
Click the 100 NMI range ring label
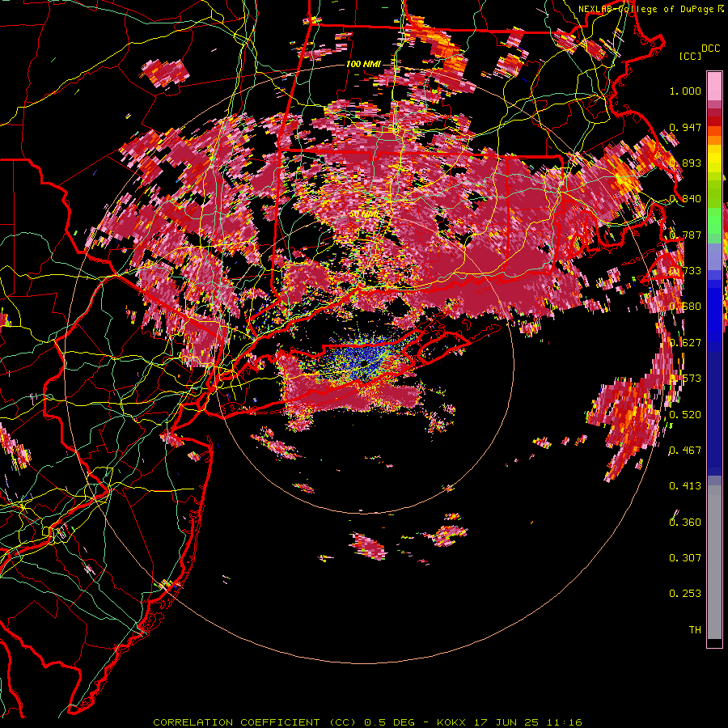click(363, 64)
